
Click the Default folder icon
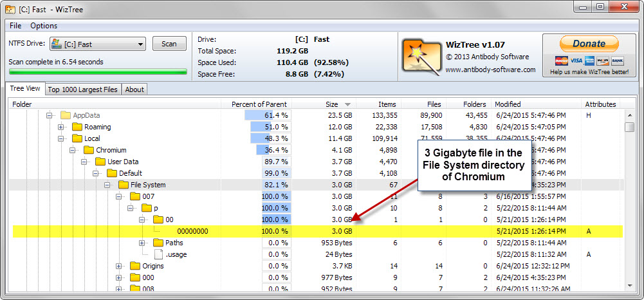click(x=112, y=173)
